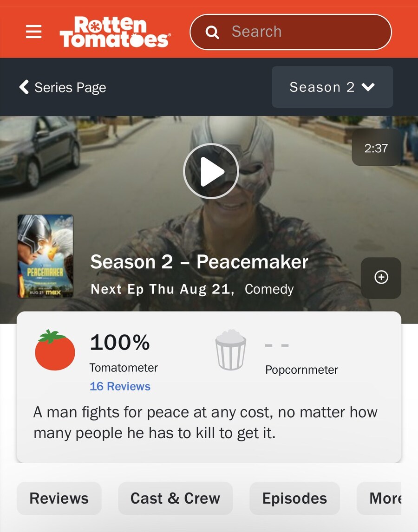Click the grey Popcornmeter bucket icon

click(230, 350)
